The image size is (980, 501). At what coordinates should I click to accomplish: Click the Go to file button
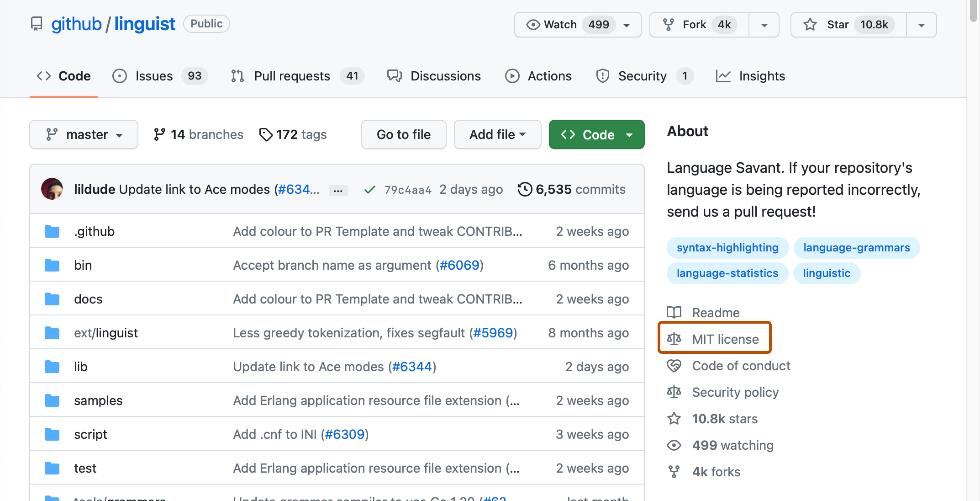click(x=404, y=134)
